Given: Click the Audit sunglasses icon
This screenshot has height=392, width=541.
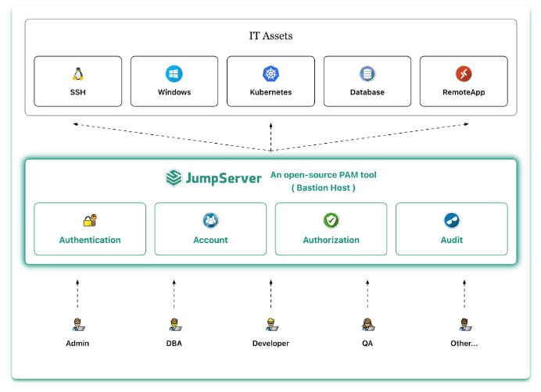Looking at the screenshot, I should 452,220.
